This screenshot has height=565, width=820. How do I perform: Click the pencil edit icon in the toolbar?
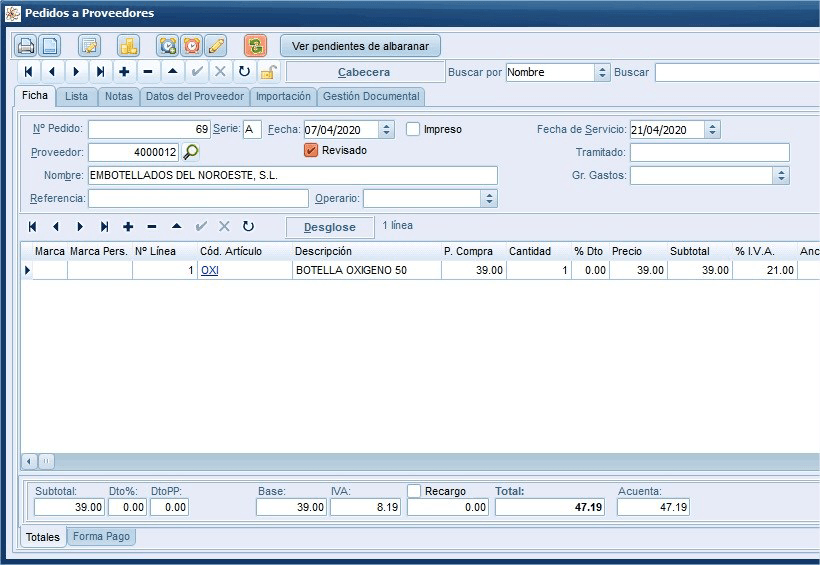click(x=216, y=46)
